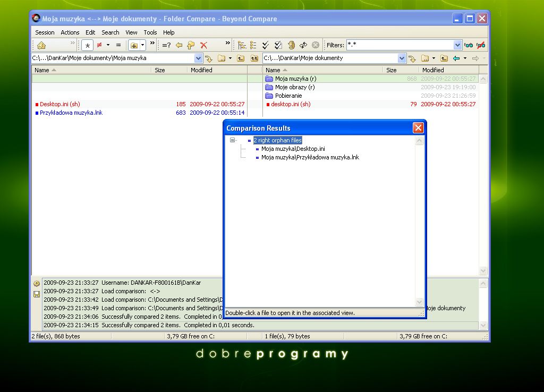The height and width of the screenshot is (392, 544).
Task: Open the Actions menu
Action: tap(70, 32)
